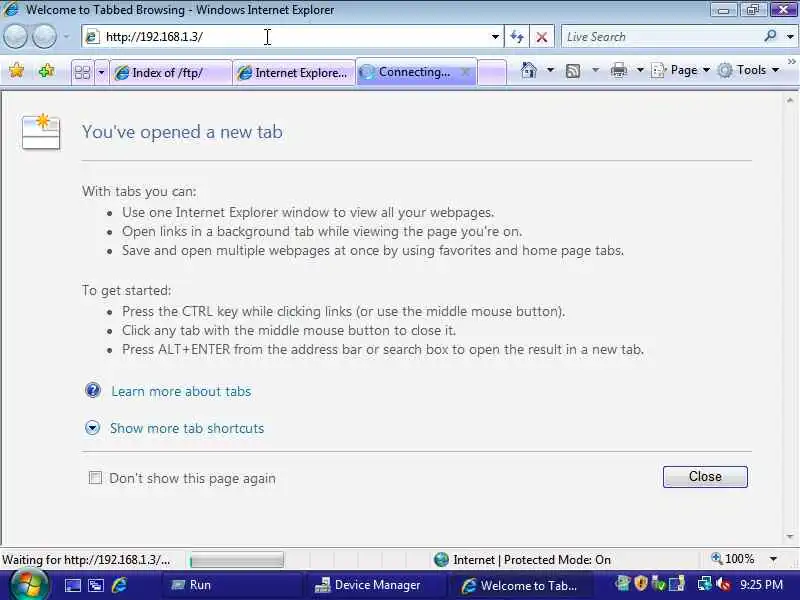This screenshot has height=600, width=800.
Task: Click the Print icon
Action: (619, 70)
